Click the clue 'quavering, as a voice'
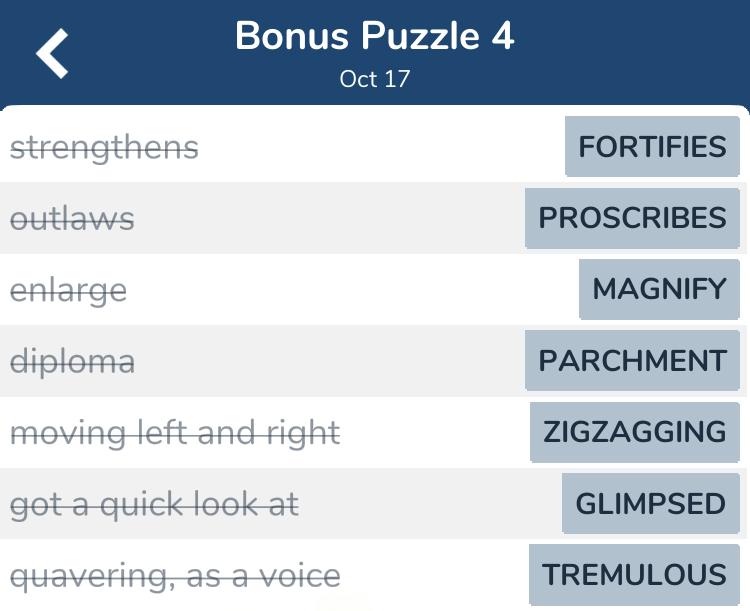Viewport: 750px width, 611px height. (176, 576)
